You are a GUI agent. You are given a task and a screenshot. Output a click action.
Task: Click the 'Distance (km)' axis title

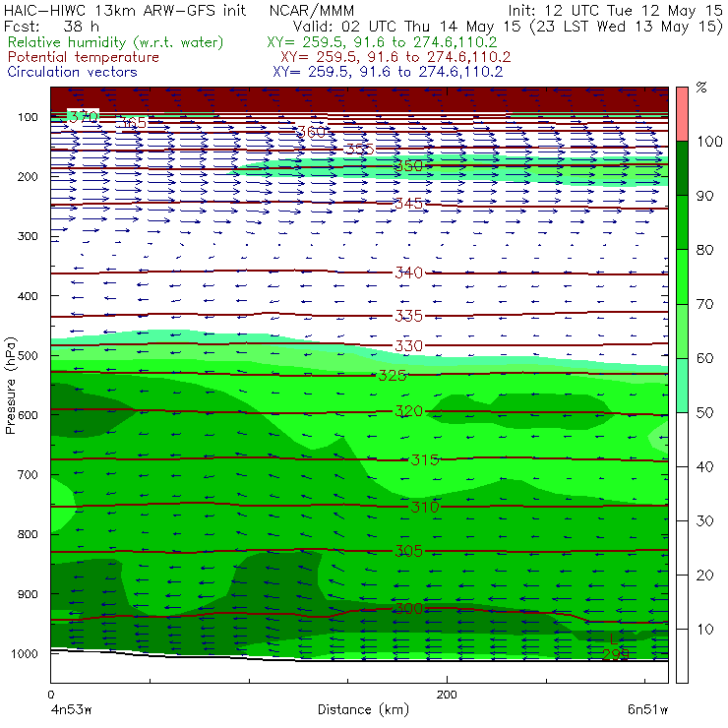point(363,709)
